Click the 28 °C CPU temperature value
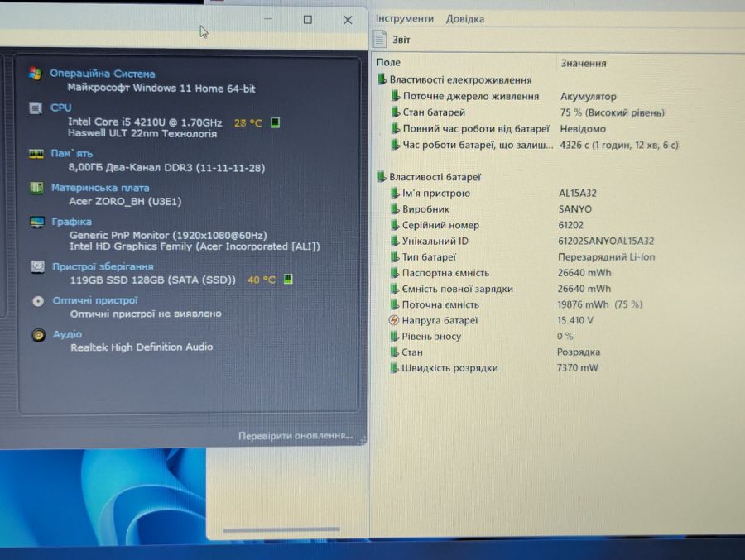This screenshot has height=560, width=745. [x=248, y=123]
